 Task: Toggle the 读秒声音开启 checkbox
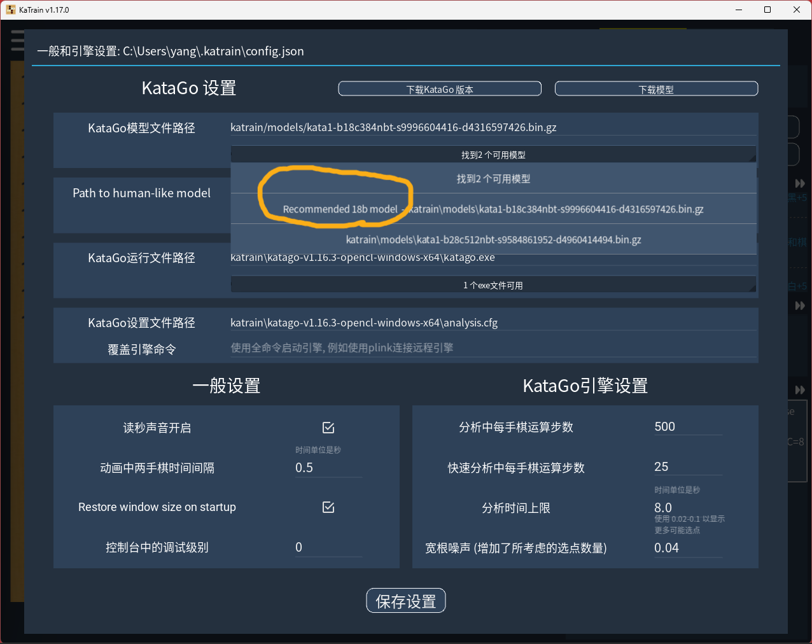click(x=328, y=428)
